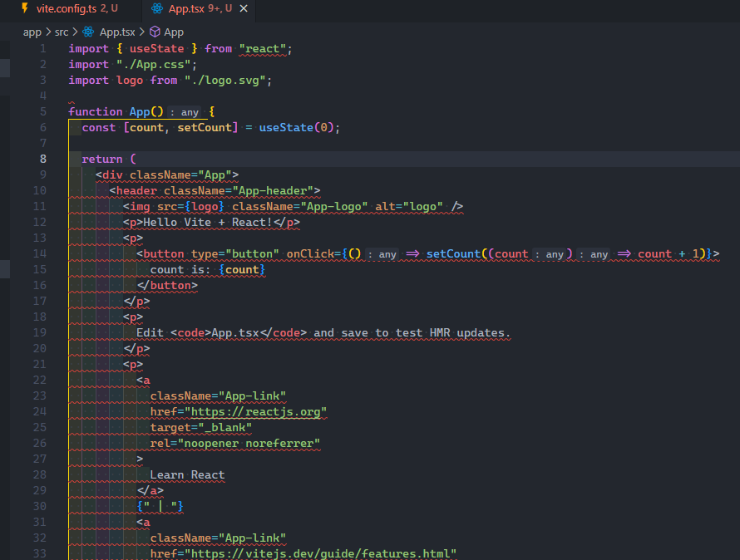Click className="App-link" on line 32
The width and height of the screenshot is (740, 560).
(x=218, y=538)
